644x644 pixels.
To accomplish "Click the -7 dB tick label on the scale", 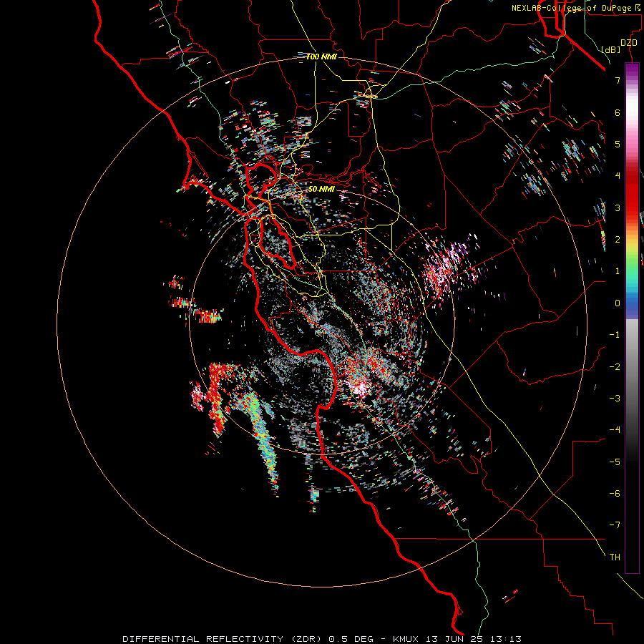I will pyautogui.click(x=615, y=525).
